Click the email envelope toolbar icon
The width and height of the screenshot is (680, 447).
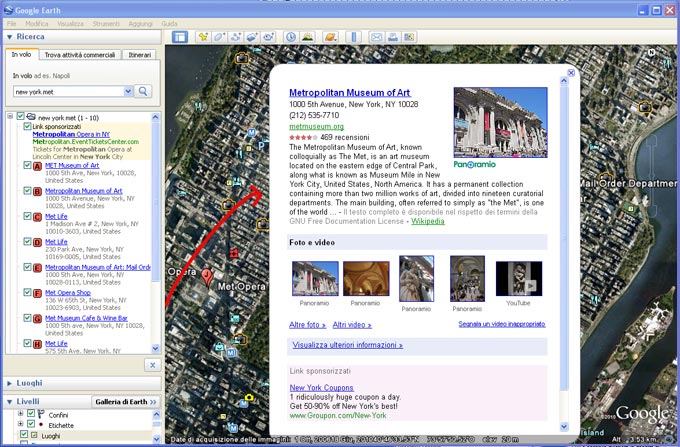coord(376,37)
